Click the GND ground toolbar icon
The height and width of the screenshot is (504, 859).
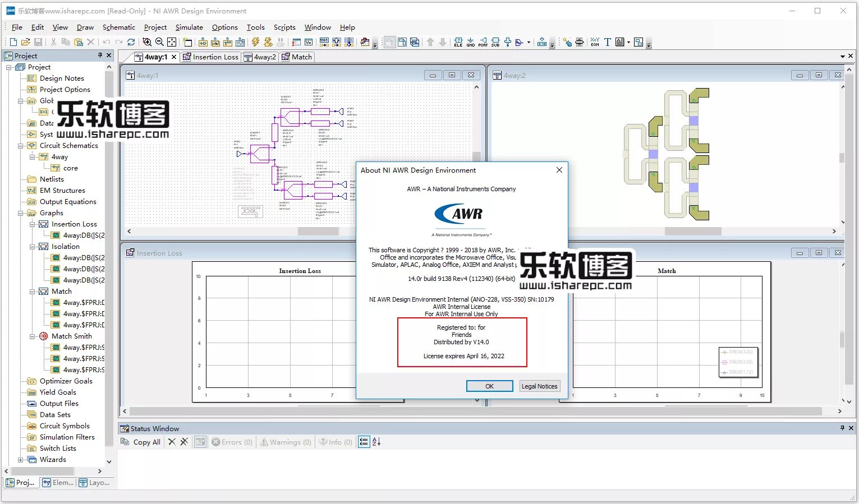pyautogui.click(x=471, y=42)
